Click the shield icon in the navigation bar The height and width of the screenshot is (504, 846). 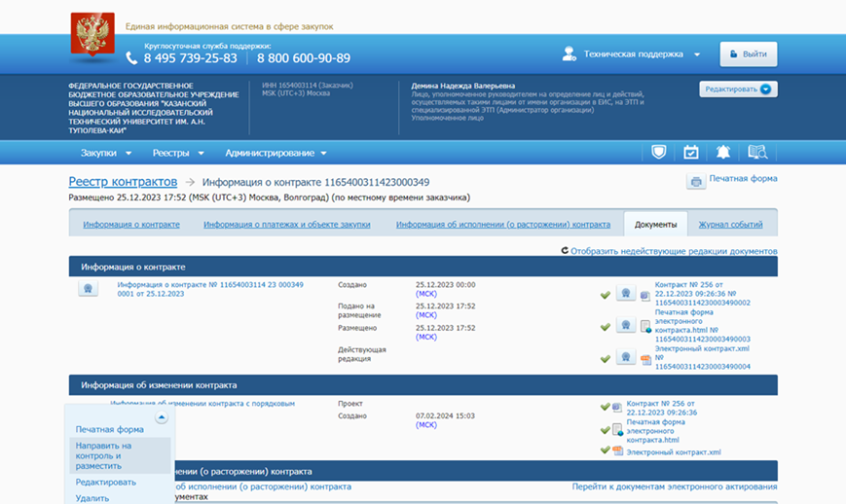659,152
